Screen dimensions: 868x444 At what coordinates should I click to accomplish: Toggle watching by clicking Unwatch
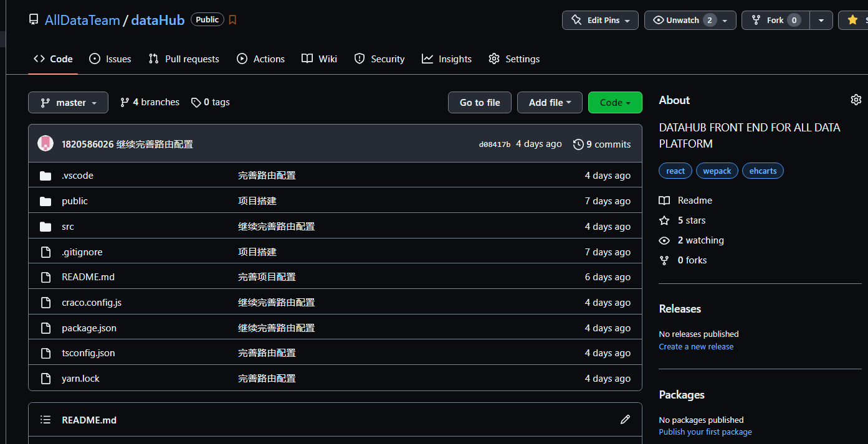click(682, 20)
